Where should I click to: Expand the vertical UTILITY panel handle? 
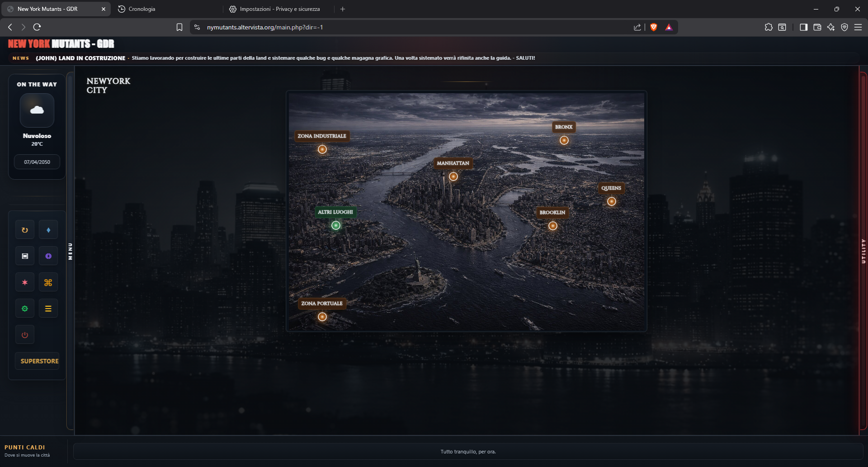[863, 251]
